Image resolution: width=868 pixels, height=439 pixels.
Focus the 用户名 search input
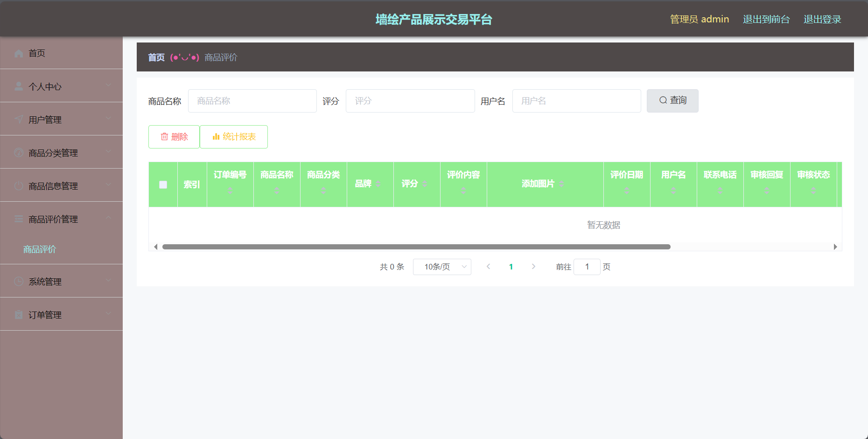tap(577, 101)
